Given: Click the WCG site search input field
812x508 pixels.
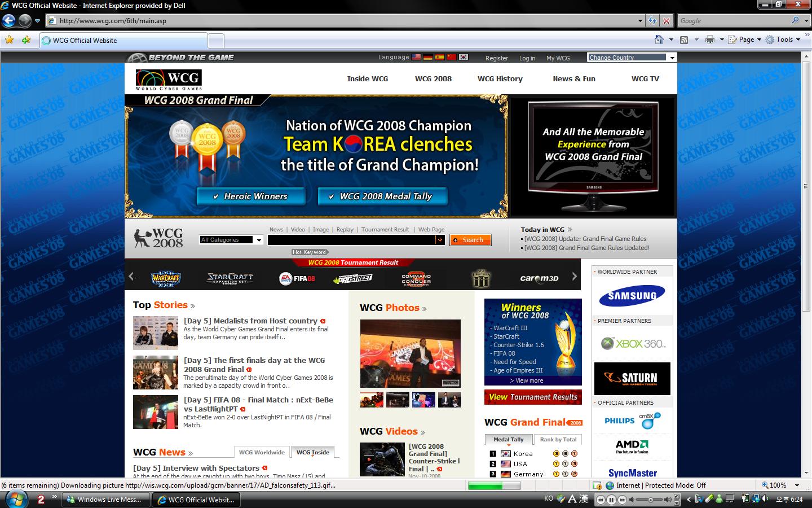Looking at the screenshot, I should pyautogui.click(x=352, y=240).
